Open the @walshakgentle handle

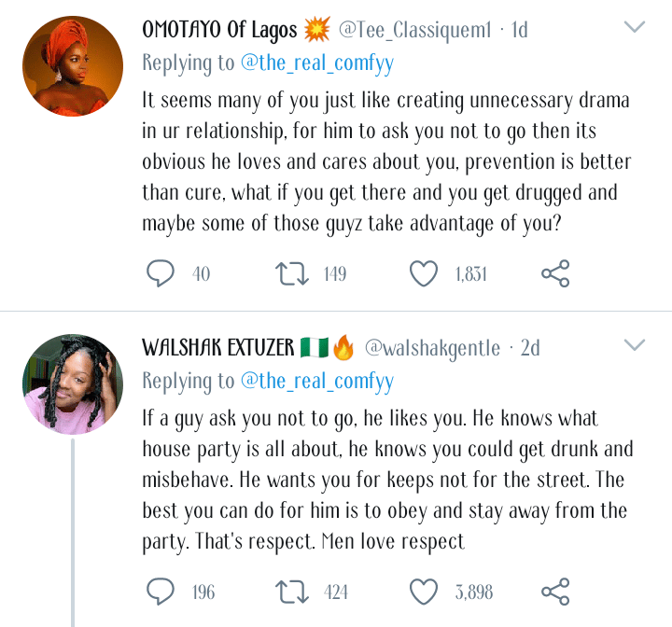click(x=431, y=349)
